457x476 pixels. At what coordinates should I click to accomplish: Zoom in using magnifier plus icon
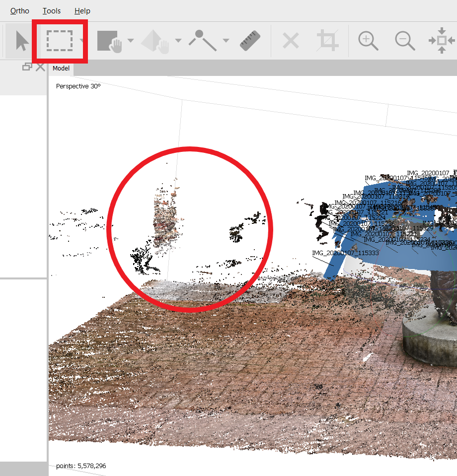[x=368, y=41]
